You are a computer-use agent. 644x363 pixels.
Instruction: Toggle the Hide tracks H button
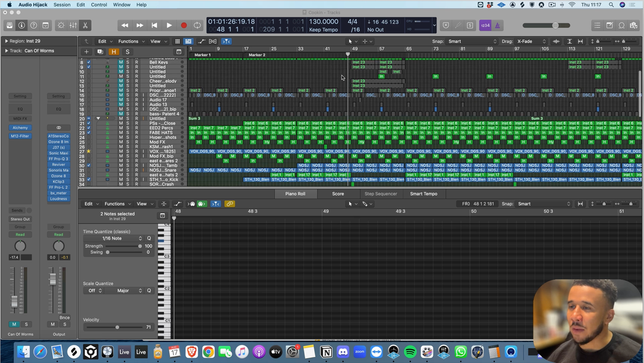pos(113,52)
